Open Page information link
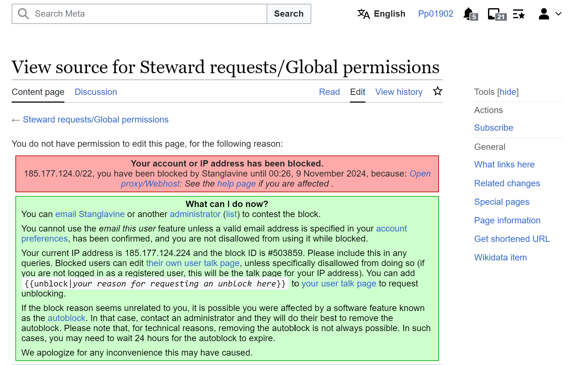This screenshot has width=588, height=365. pos(507,221)
